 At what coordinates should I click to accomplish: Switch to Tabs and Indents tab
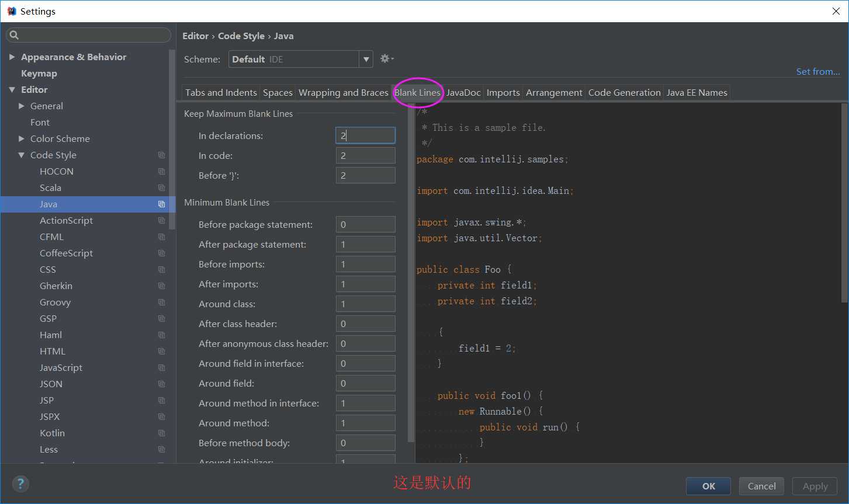[221, 92]
